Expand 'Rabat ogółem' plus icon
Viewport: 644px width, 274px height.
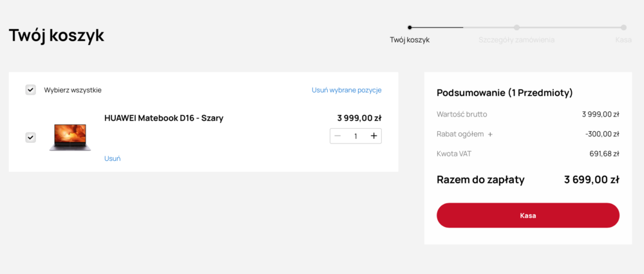point(490,134)
